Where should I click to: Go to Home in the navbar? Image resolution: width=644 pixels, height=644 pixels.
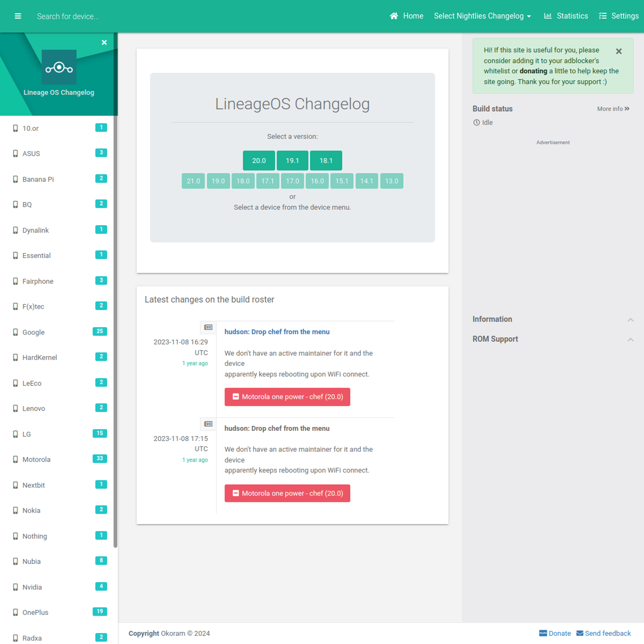(406, 16)
